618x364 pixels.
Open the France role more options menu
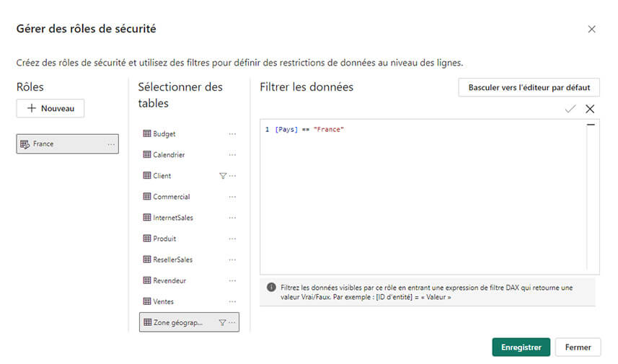tap(111, 144)
